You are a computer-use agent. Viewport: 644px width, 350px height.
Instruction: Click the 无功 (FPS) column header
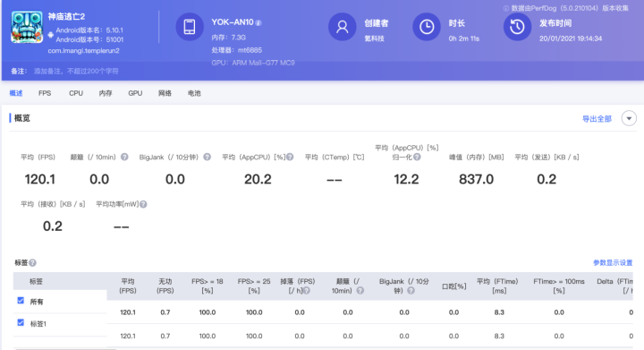coord(165,286)
